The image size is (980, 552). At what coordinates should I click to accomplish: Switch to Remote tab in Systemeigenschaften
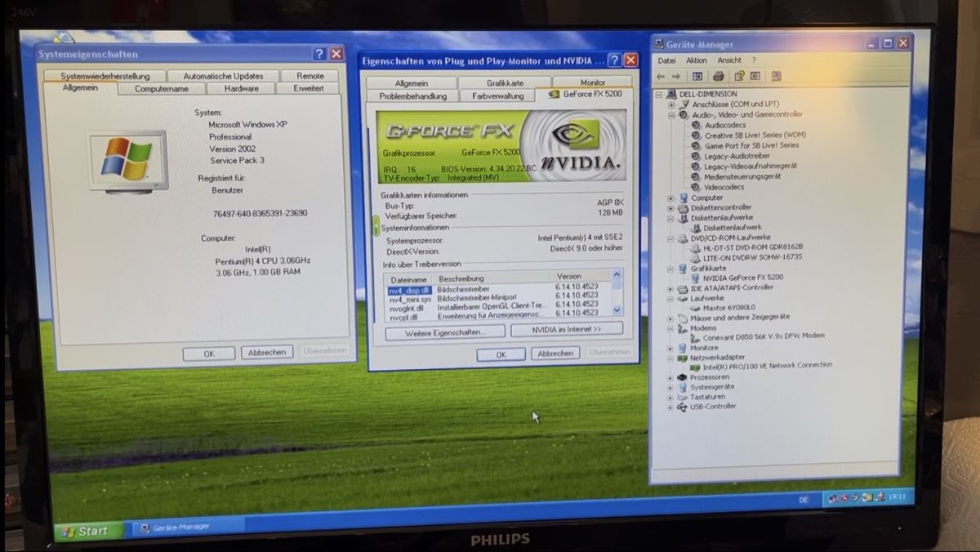point(310,75)
